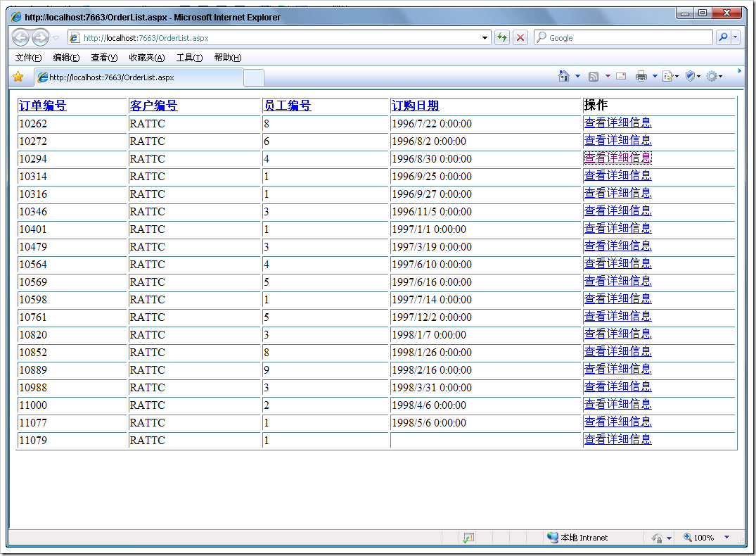The height and width of the screenshot is (556, 756).
Task: Sort by 订单编号 column header
Action: click(x=43, y=106)
